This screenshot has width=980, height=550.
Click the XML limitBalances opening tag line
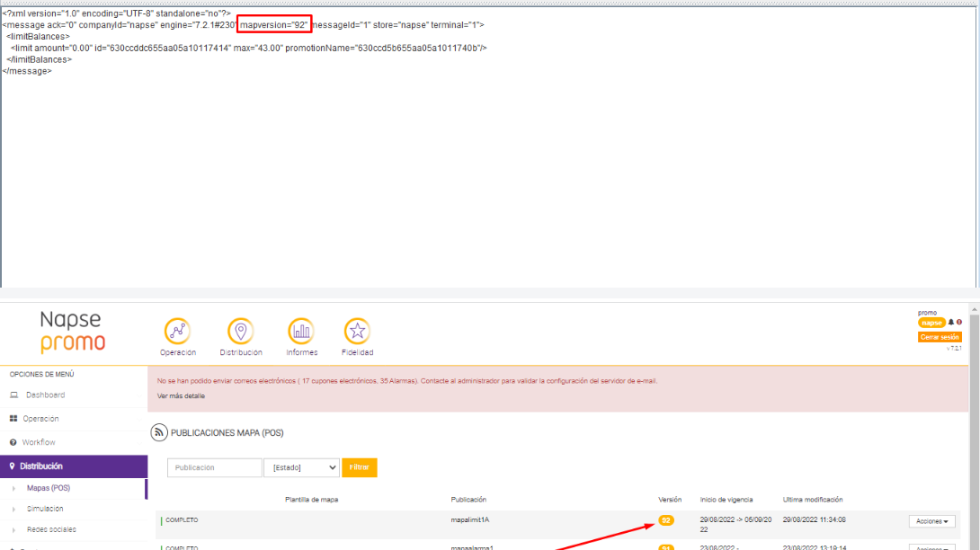(x=38, y=36)
